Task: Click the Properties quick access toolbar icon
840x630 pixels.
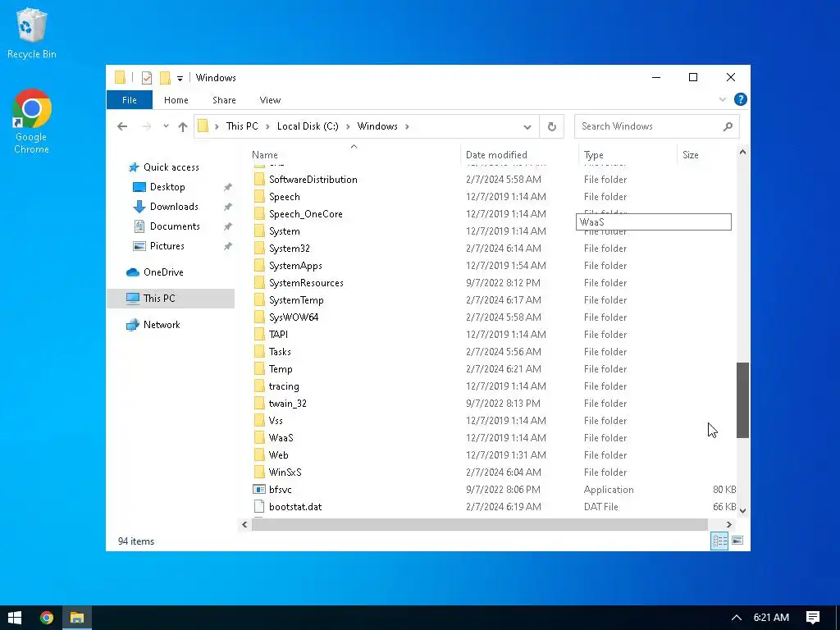Action: pyautogui.click(x=146, y=78)
